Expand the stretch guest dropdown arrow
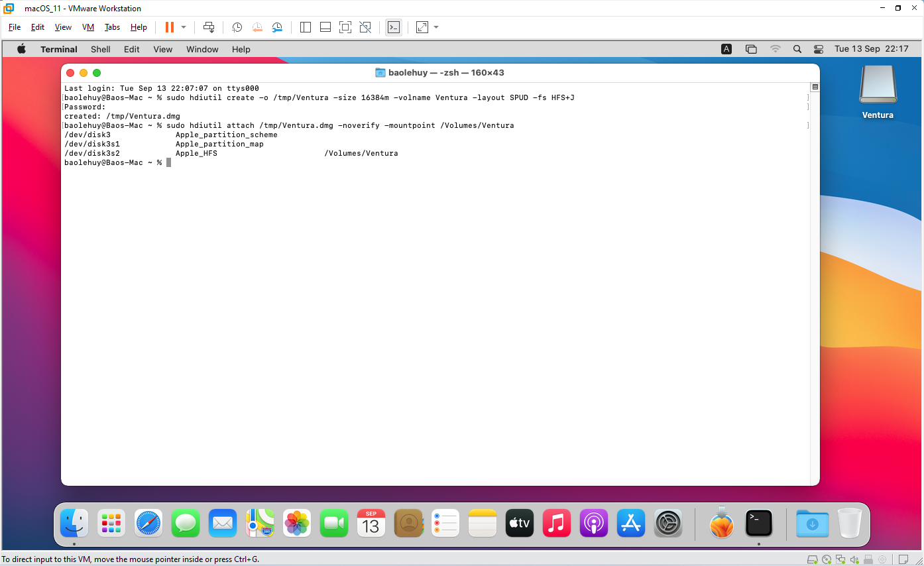 [x=436, y=27]
